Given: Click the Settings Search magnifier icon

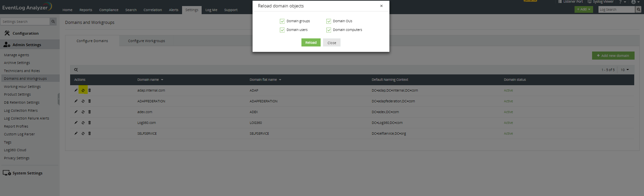Looking at the screenshot, I should (53, 22).
